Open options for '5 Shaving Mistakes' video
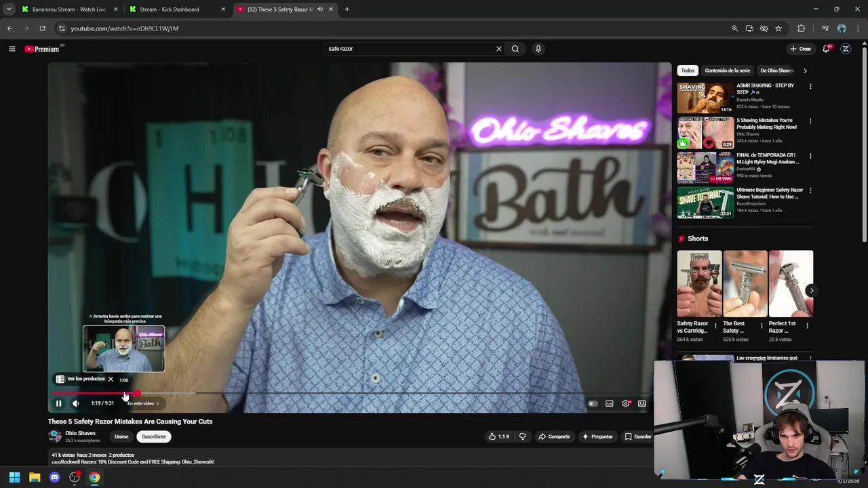 (810, 121)
